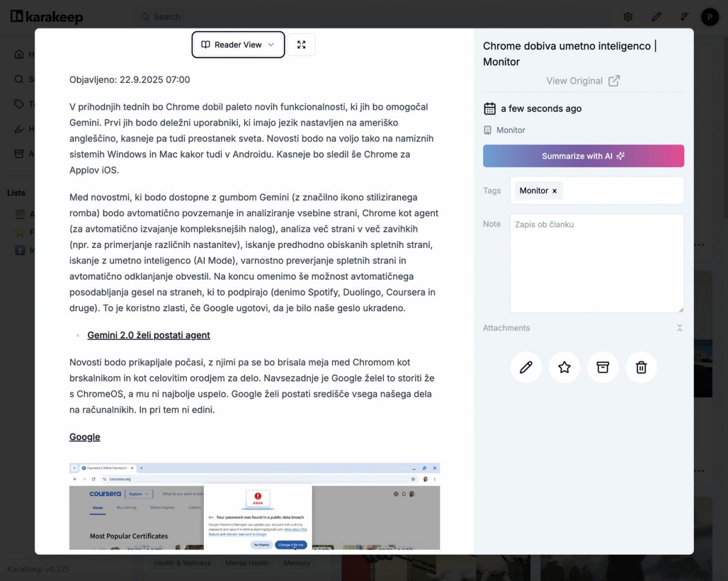Image resolution: width=728 pixels, height=581 pixels.
Task: Open the View Original link
Action: [x=582, y=81]
